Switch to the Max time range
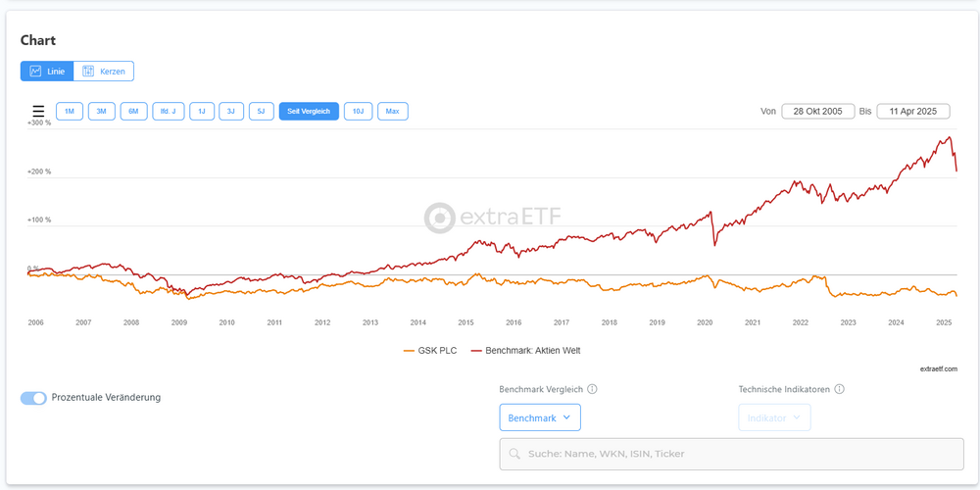This screenshot has height=490, width=980. [392, 112]
